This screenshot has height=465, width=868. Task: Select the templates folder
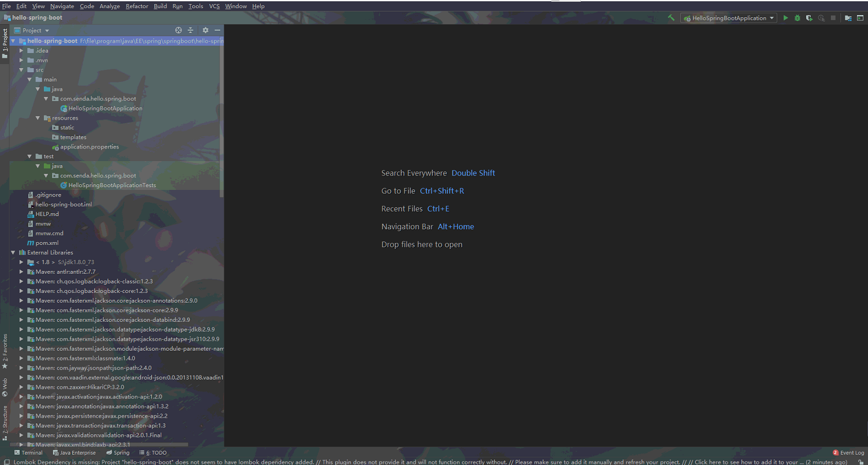69,137
